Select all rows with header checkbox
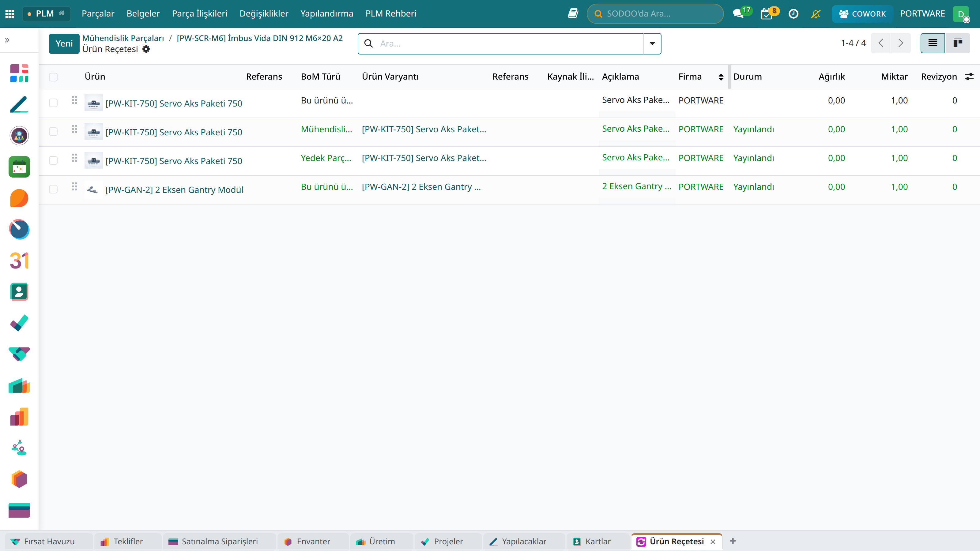 point(53,77)
